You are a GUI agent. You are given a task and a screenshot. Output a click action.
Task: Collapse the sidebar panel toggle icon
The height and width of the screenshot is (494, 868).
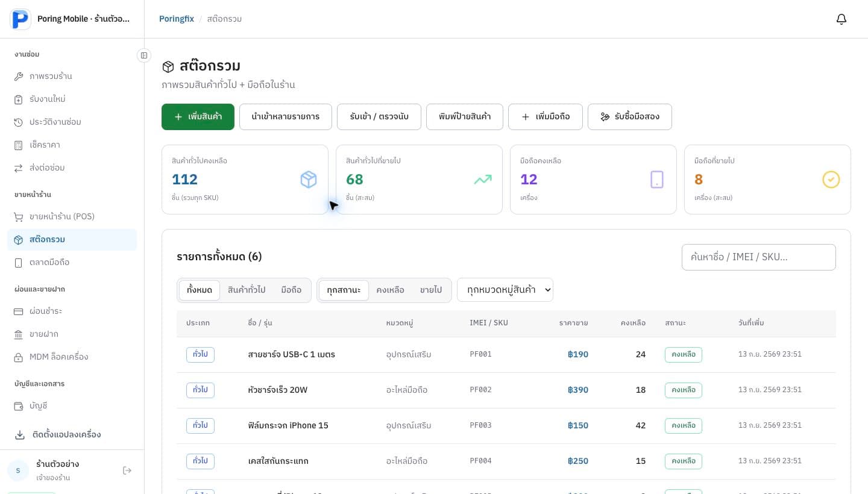144,55
